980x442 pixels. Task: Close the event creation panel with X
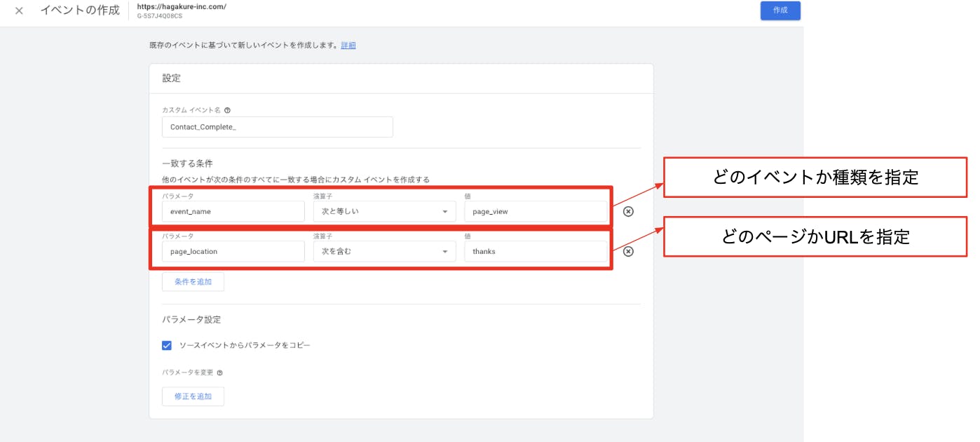coord(19,11)
